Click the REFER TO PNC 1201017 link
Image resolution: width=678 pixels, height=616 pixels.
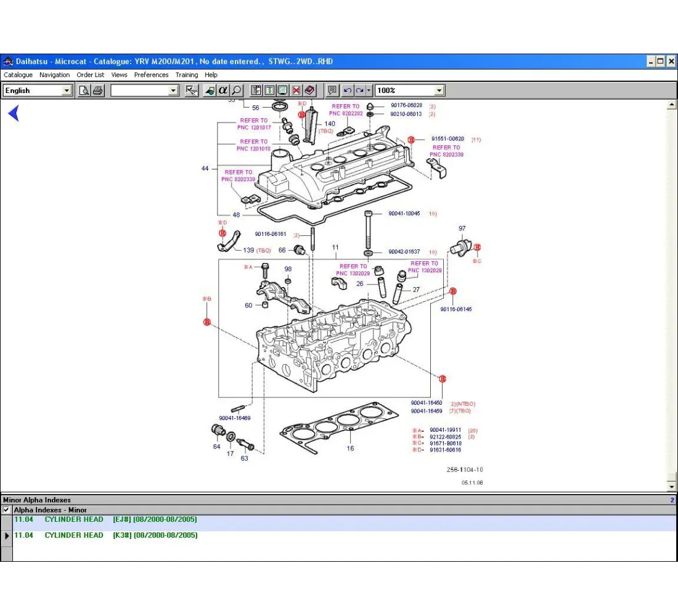(254, 124)
